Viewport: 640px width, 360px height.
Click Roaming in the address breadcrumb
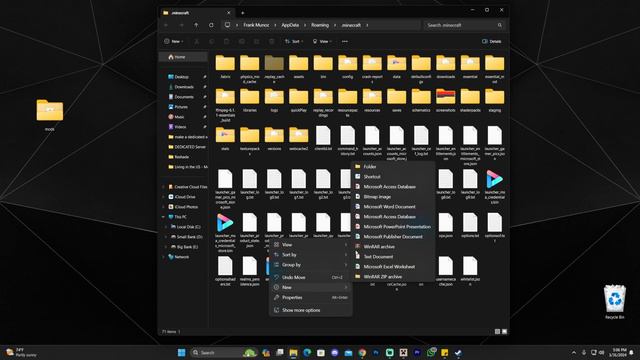[320, 25]
